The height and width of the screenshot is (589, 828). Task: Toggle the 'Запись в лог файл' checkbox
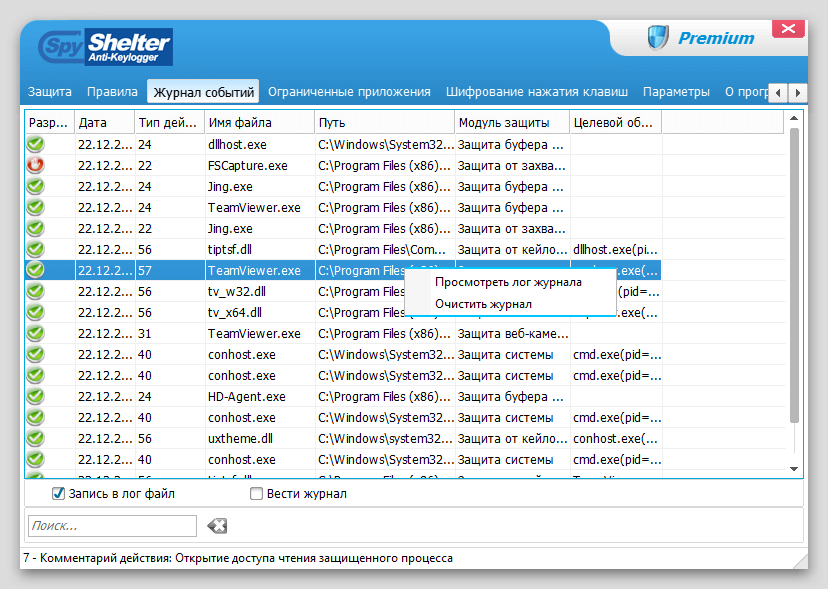[58, 493]
